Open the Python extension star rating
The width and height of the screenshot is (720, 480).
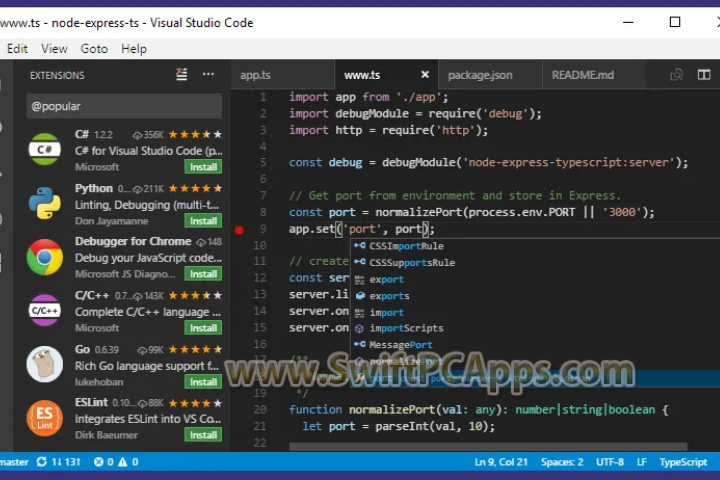(x=195, y=188)
